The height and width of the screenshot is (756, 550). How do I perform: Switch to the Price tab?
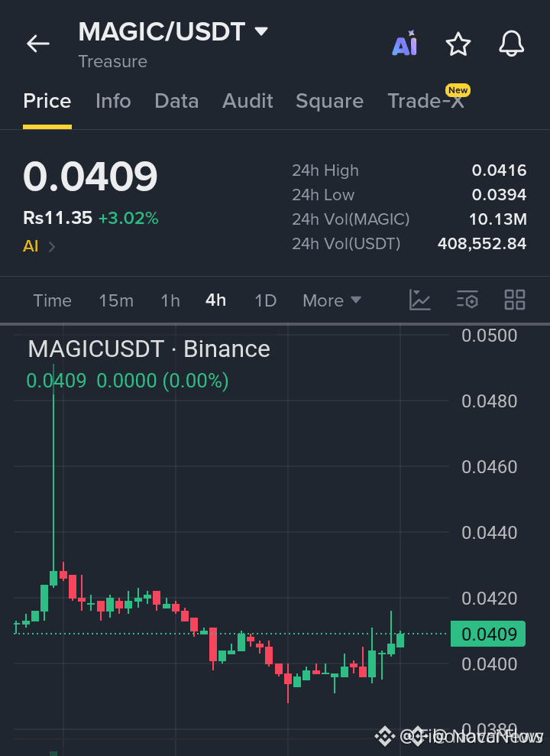click(47, 101)
